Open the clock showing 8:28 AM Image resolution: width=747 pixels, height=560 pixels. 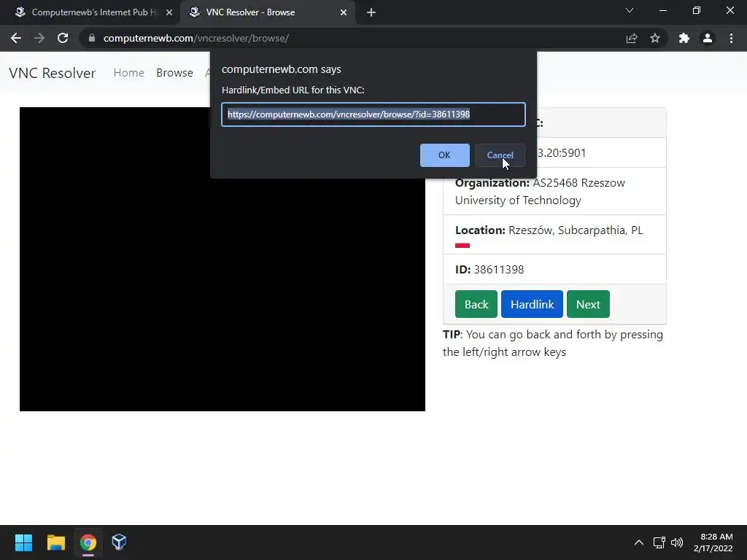[x=713, y=542]
